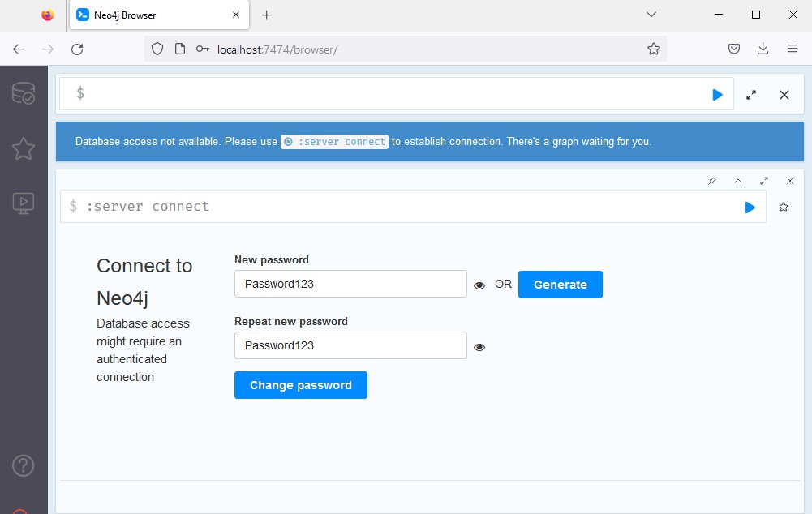The width and height of the screenshot is (812, 514).
Task: Close the server connect frame
Action: pos(790,181)
